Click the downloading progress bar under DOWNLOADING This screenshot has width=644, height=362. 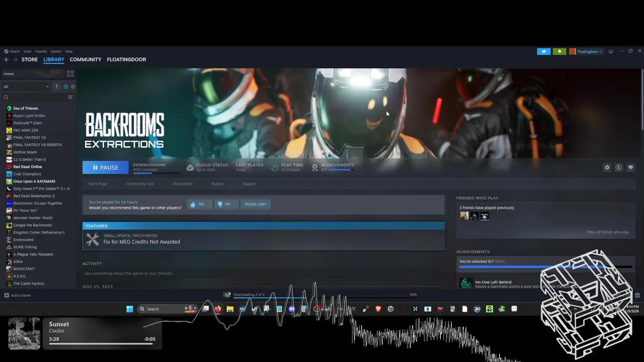(156, 173)
